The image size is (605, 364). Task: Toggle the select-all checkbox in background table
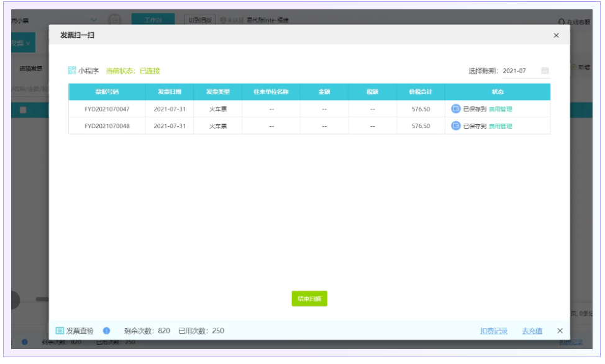(x=24, y=110)
